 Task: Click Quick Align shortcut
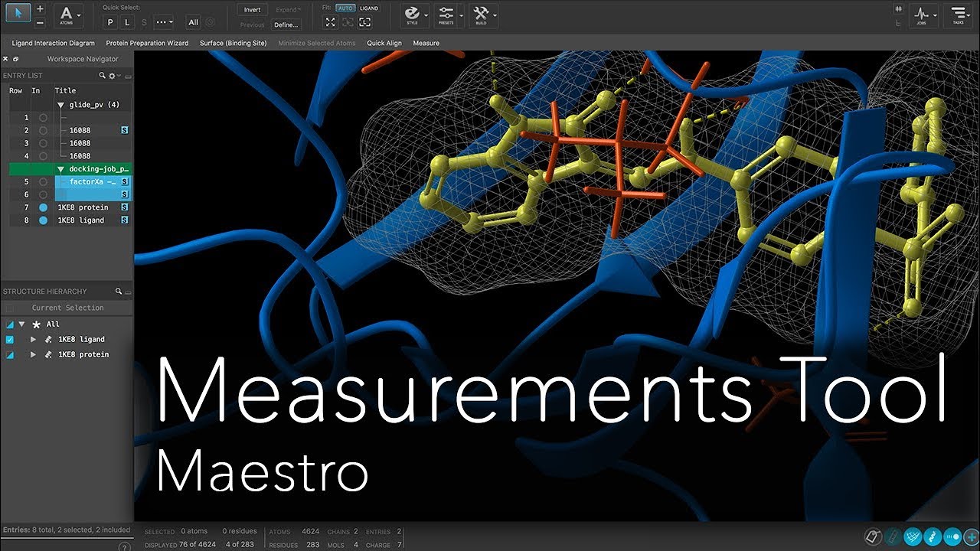pyautogui.click(x=384, y=44)
